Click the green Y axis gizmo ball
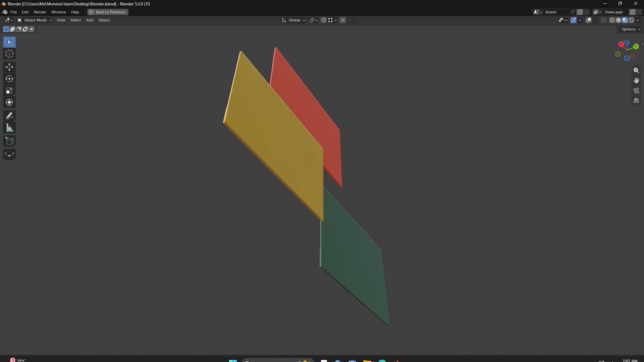 (636, 47)
